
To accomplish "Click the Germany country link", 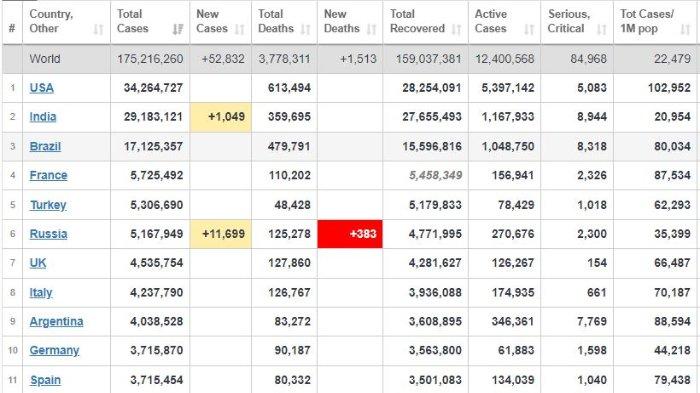I will (x=54, y=351).
